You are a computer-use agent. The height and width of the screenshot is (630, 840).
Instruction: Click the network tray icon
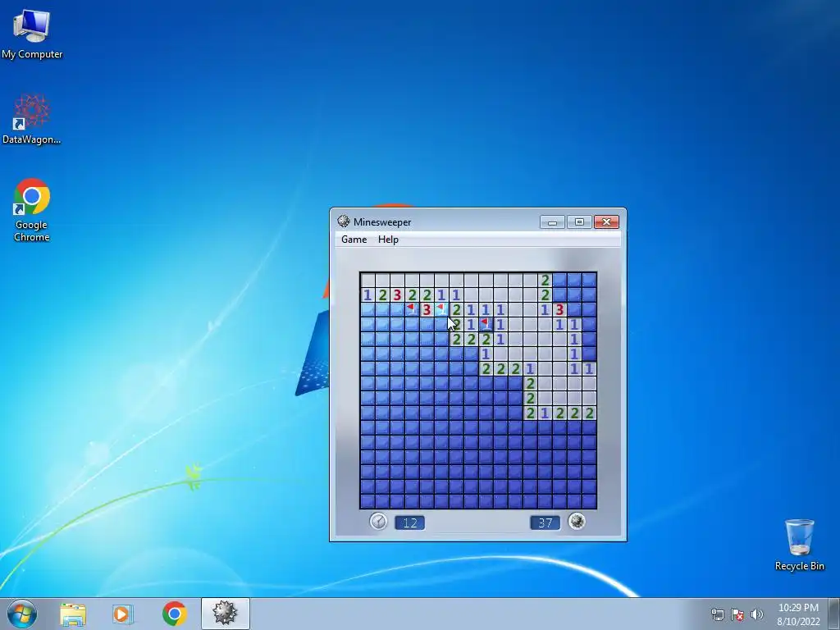717,614
